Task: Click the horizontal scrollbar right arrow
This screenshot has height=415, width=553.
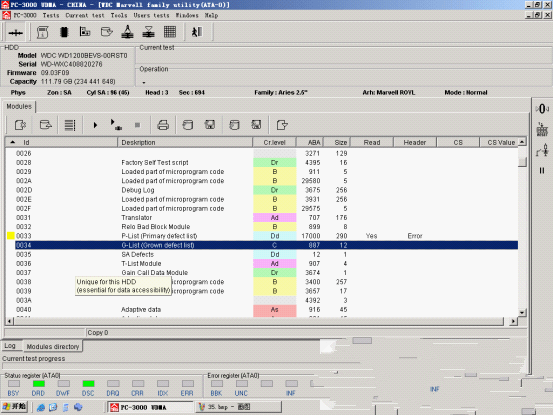Action: [514, 321]
